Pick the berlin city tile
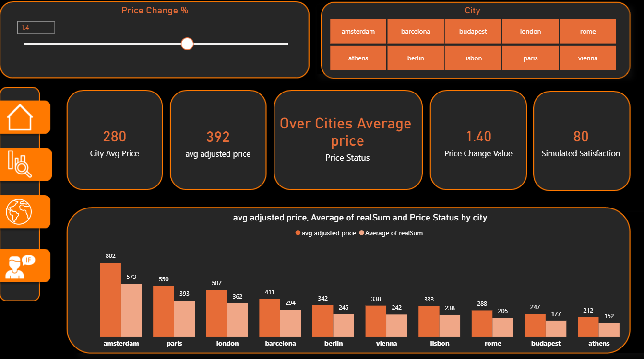 [416, 58]
